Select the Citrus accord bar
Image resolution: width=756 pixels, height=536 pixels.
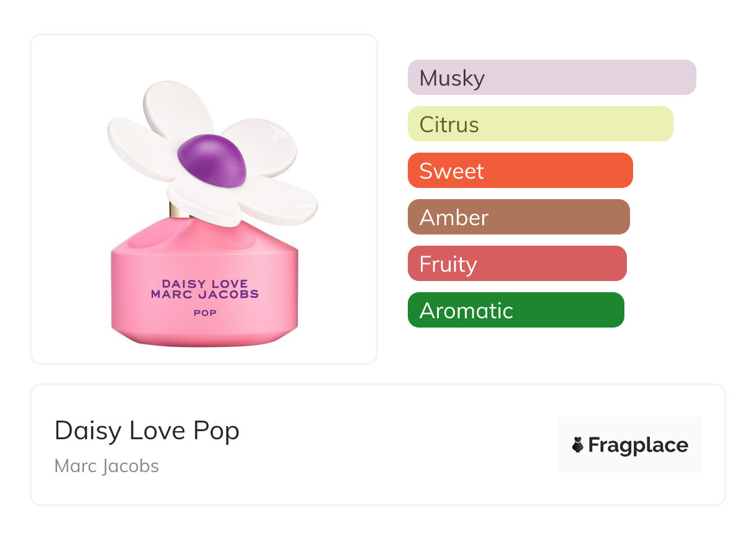point(540,124)
